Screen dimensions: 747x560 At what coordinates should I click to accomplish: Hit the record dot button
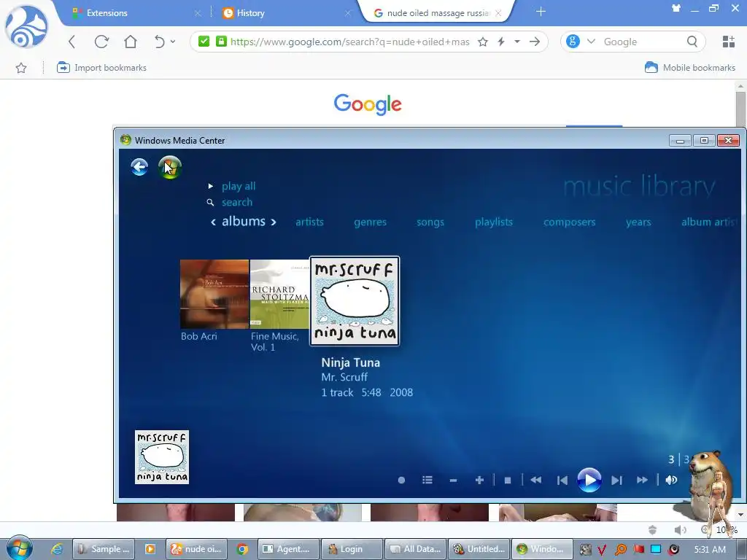click(x=402, y=481)
